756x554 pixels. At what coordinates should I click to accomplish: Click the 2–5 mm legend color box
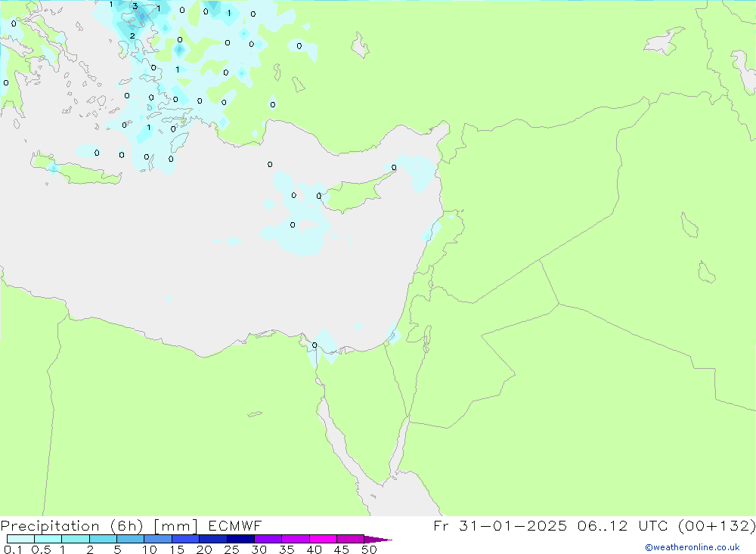pyautogui.click(x=103, y=539)
